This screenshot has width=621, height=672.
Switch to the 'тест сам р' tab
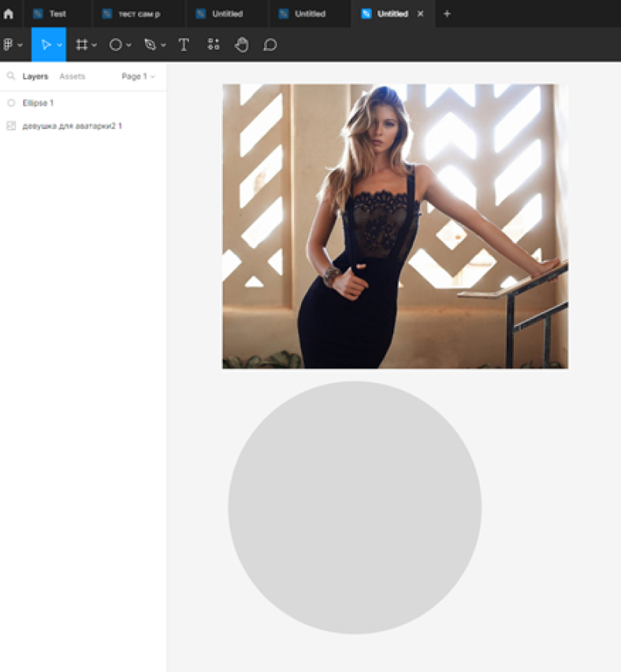[139, 13]
